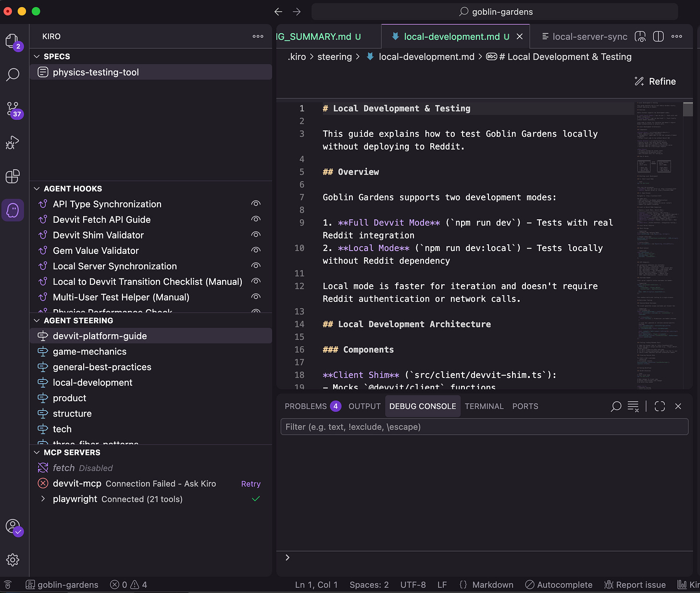Image resolution: width=700 pixels, height=593 pixels.
Task: Switch to the OUTPUT tab
Action: 364,406
